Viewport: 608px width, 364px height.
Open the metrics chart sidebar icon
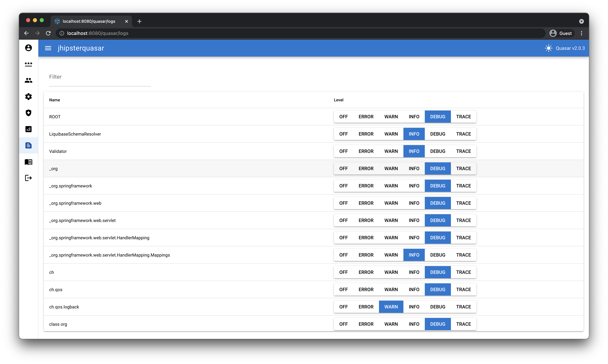coord(28,129)
